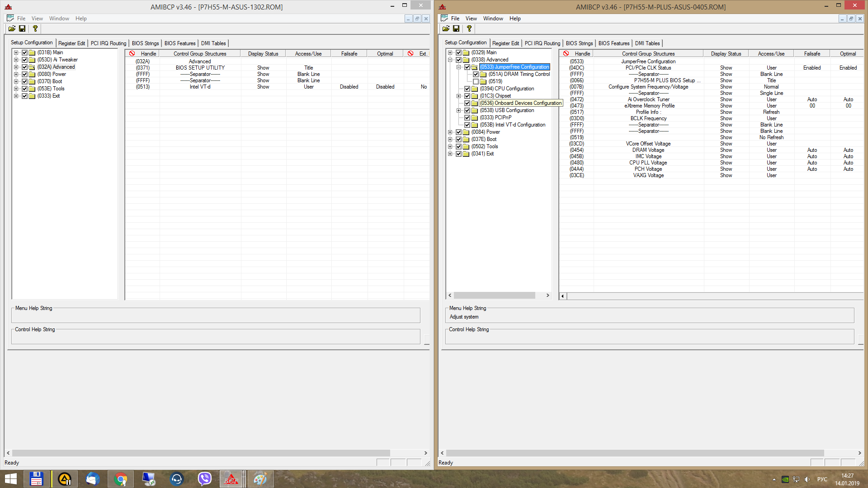Select (0394) CPU Configuration tree item
The height and width of the screenshot is (488, 868).
coord(507,89)
